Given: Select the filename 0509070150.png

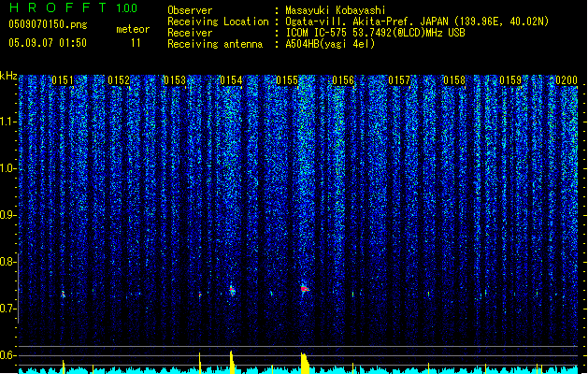Looking at the screenshot, I should (48, 24).
